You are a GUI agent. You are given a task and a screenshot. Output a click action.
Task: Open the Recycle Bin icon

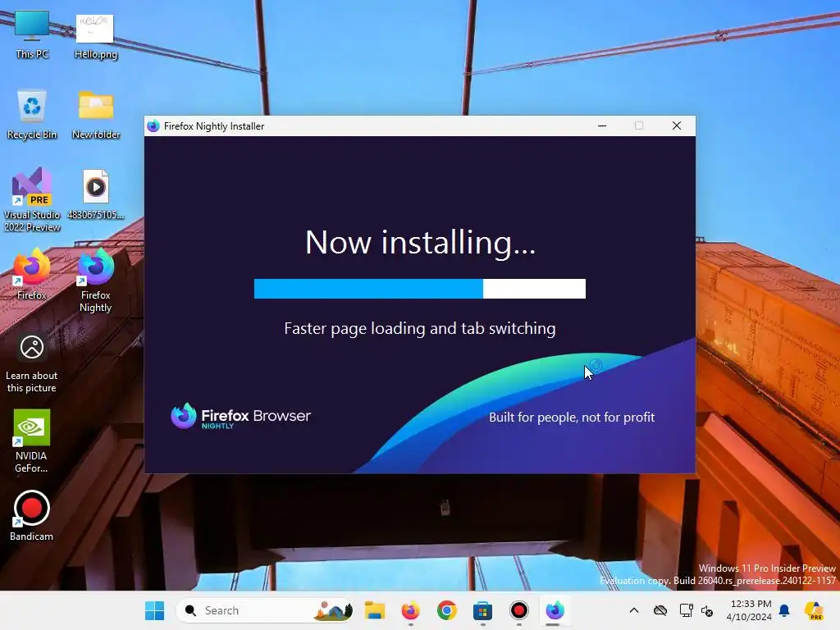coord(32,114)
